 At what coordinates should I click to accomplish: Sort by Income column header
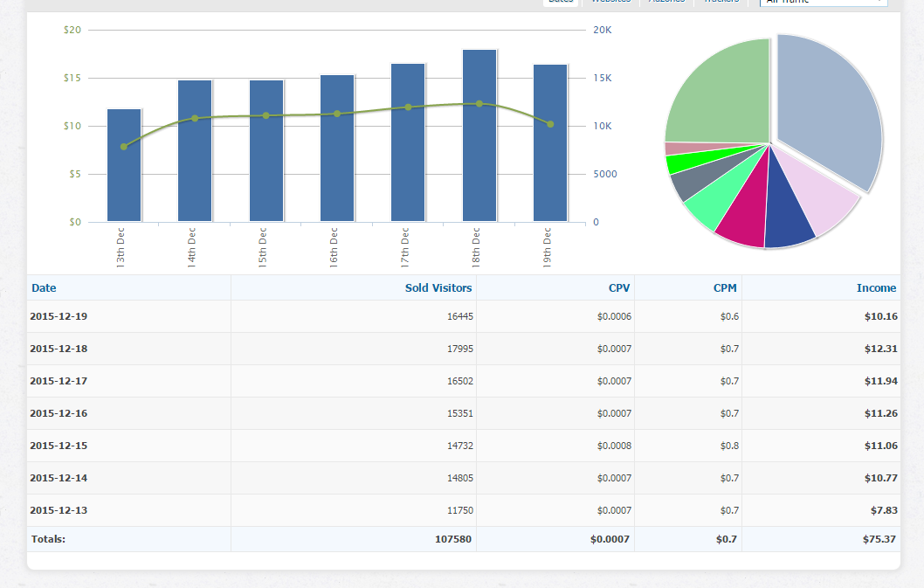tap(876, 287)
